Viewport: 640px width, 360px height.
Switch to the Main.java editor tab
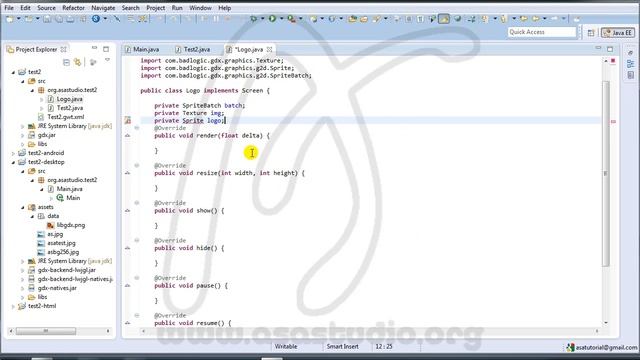click(142, 49)
